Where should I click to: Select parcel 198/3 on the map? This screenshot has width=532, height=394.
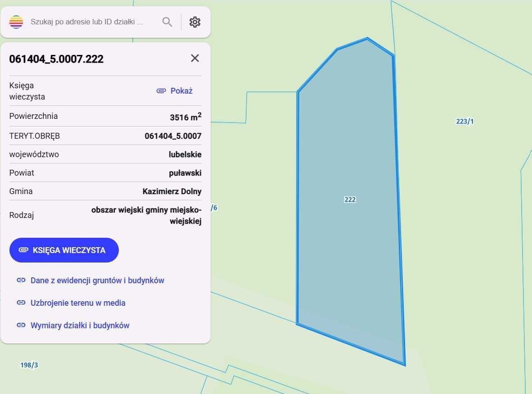click(x=28, y=365)
